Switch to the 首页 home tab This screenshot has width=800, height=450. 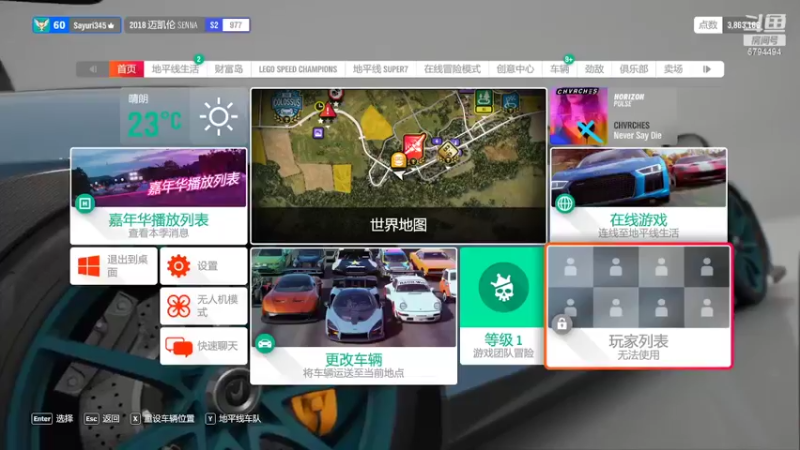pyautogui.click(x=127, y=69)
